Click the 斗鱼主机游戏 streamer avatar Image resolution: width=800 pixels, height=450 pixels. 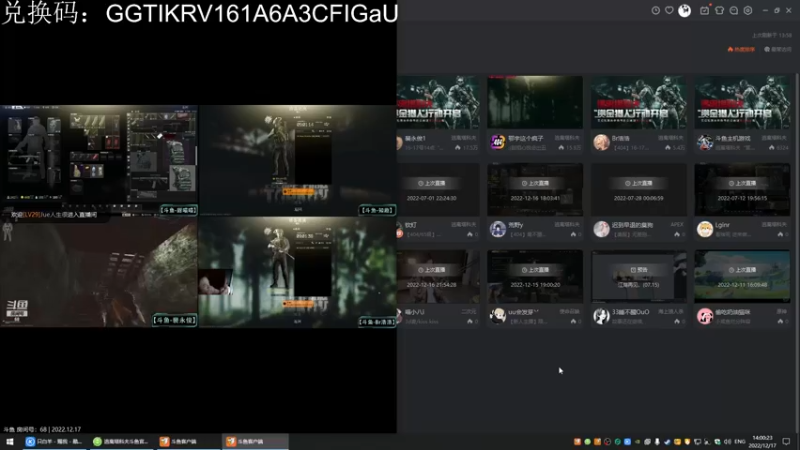[705, 142]
